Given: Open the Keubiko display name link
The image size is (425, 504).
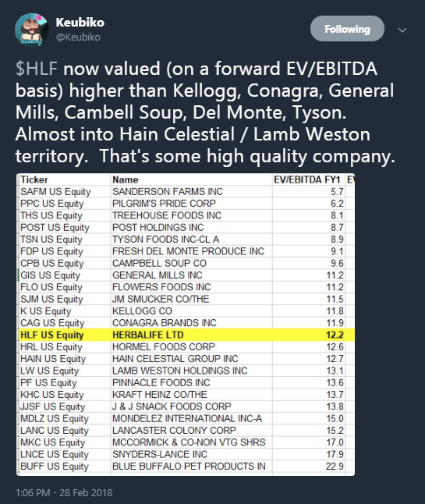Looking at the screenshot, I should pos(80,22).
